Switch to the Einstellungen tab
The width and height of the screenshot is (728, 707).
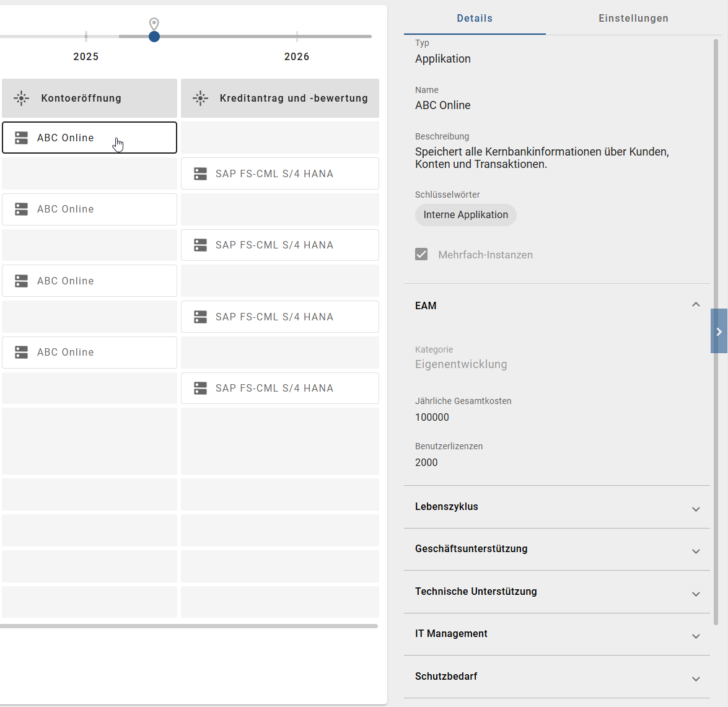coord(633,18)
